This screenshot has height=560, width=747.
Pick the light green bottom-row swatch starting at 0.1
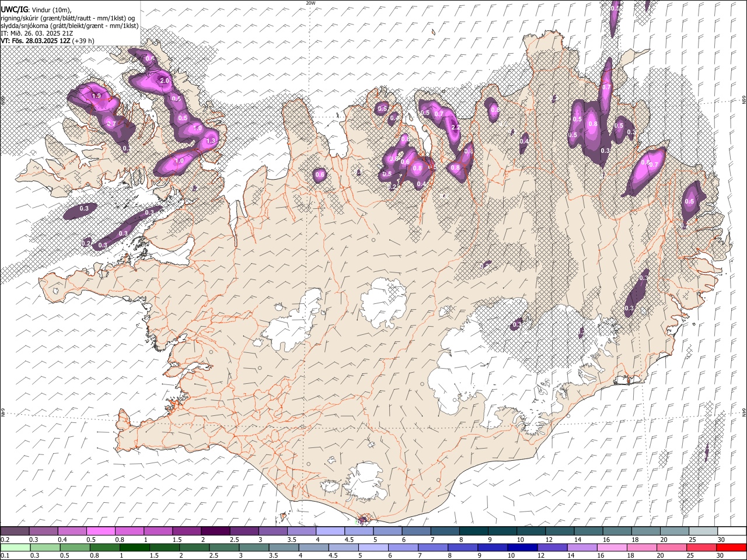[15, 547]
